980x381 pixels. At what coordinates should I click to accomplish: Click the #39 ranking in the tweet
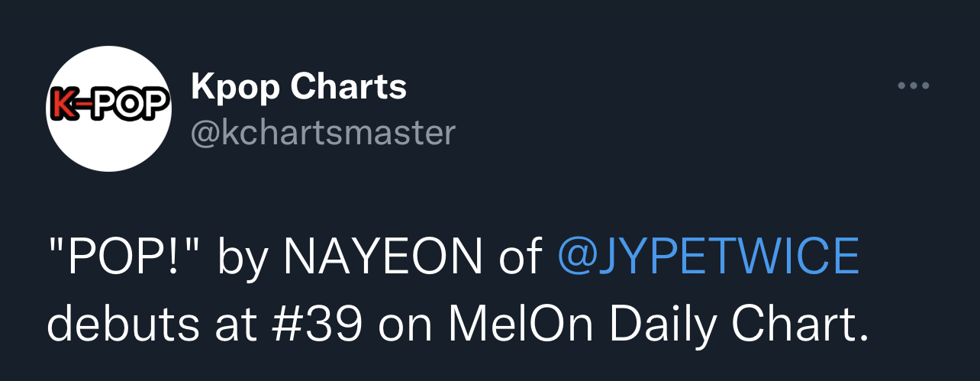coord(317,325)
